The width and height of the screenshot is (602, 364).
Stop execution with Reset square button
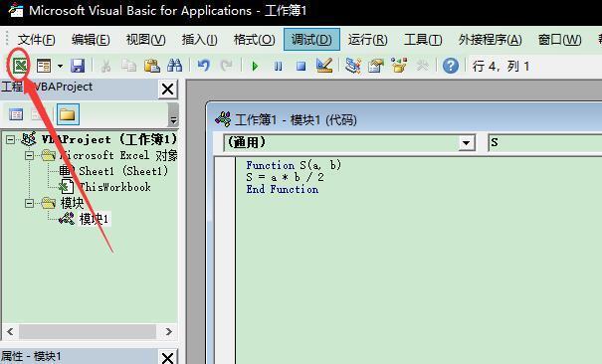point(301,67)
